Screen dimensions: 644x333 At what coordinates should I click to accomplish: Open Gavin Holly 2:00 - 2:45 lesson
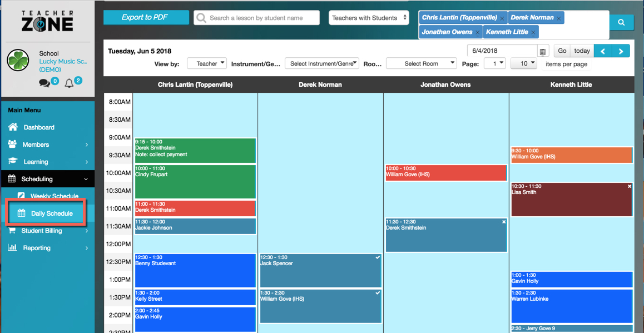point(195,320)
